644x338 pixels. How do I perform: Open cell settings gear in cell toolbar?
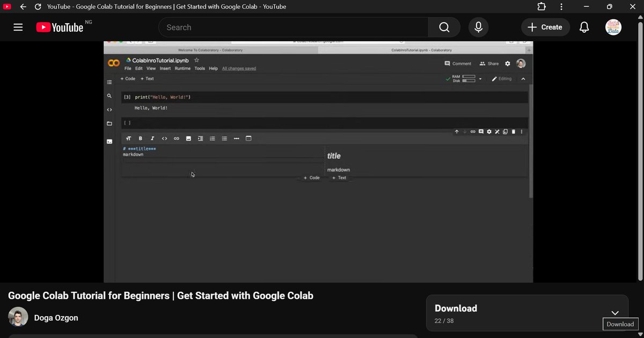point(489,131)
